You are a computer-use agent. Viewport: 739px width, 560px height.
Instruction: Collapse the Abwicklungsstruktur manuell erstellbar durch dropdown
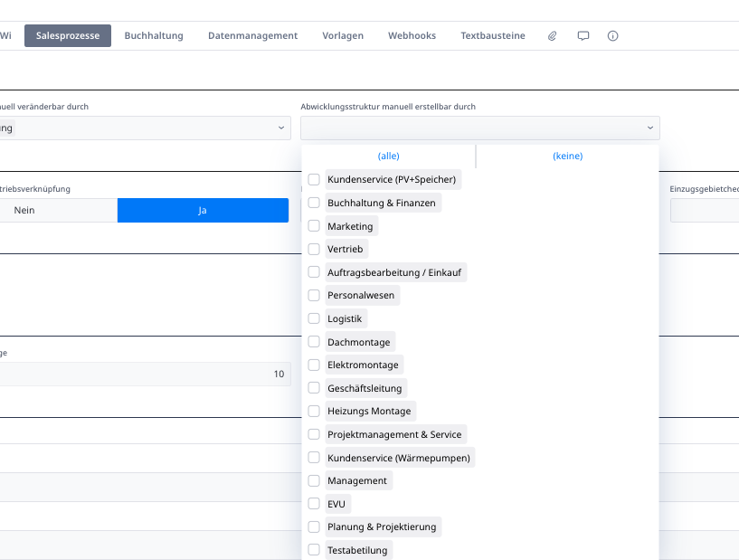pyautogui.click(x=479, y=128)
